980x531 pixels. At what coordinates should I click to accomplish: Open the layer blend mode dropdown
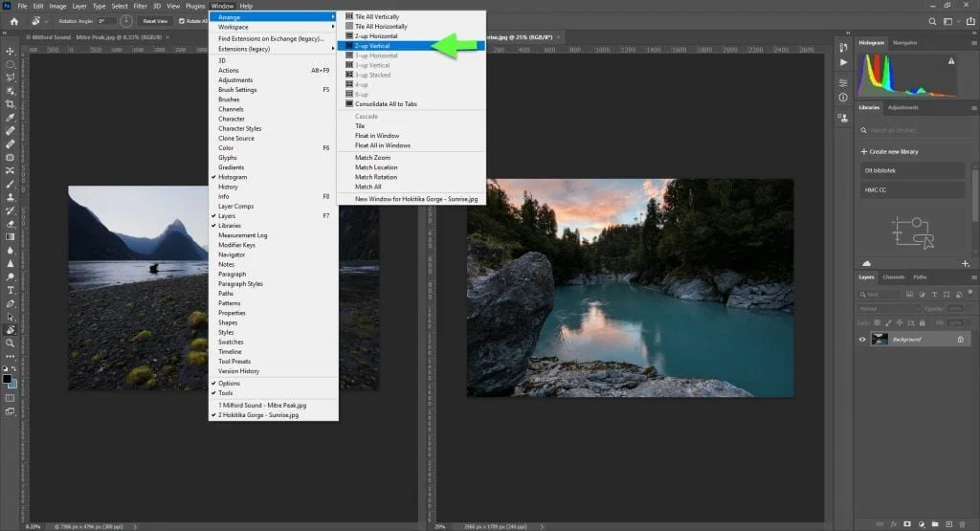(888, 309)
